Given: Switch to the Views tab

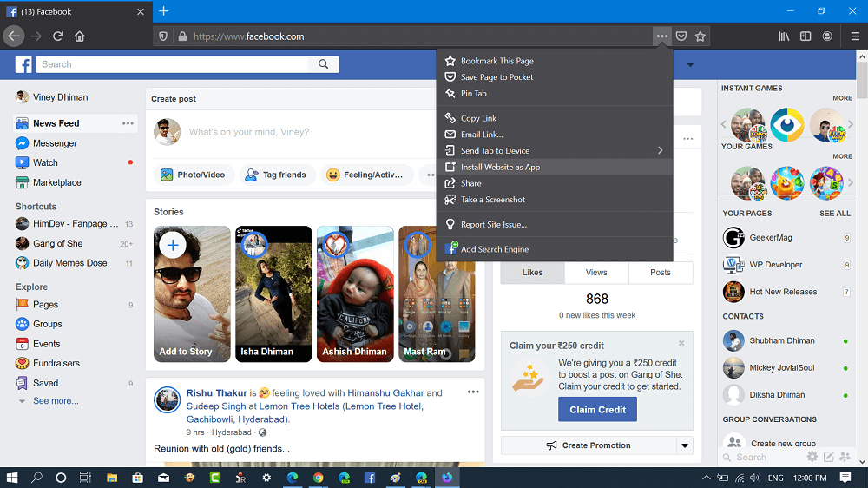Looking at the screenshot, I should 596,273.
